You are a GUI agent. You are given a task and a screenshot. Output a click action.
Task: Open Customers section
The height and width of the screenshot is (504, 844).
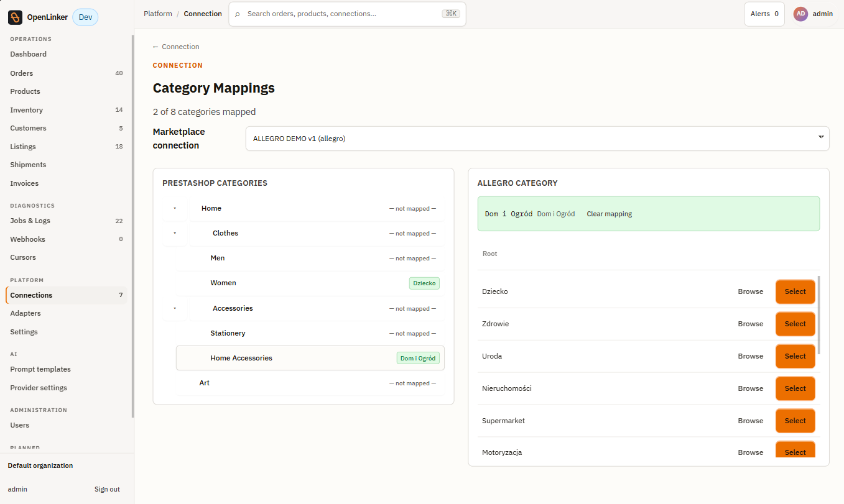[67, 128]
